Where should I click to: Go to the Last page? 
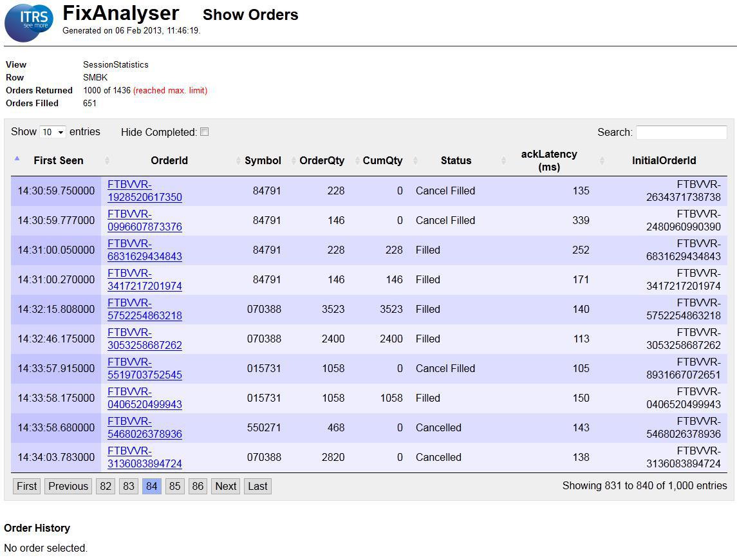[257, 486]
